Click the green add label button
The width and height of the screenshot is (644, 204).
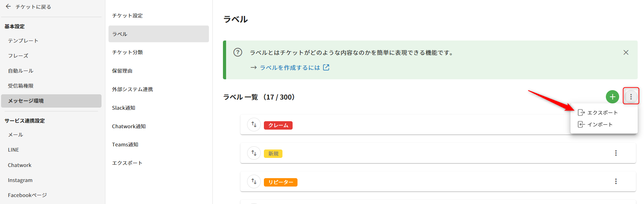(612, 97)
